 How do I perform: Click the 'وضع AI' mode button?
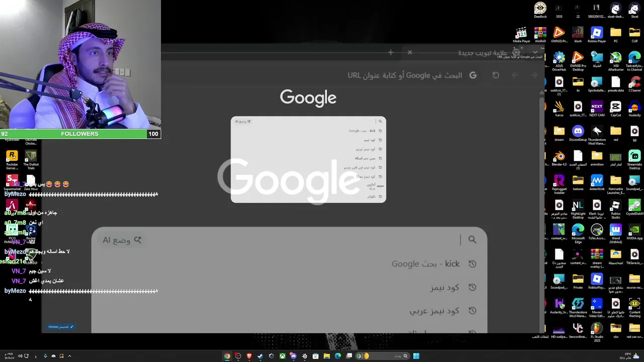click(x=122, y=240)
